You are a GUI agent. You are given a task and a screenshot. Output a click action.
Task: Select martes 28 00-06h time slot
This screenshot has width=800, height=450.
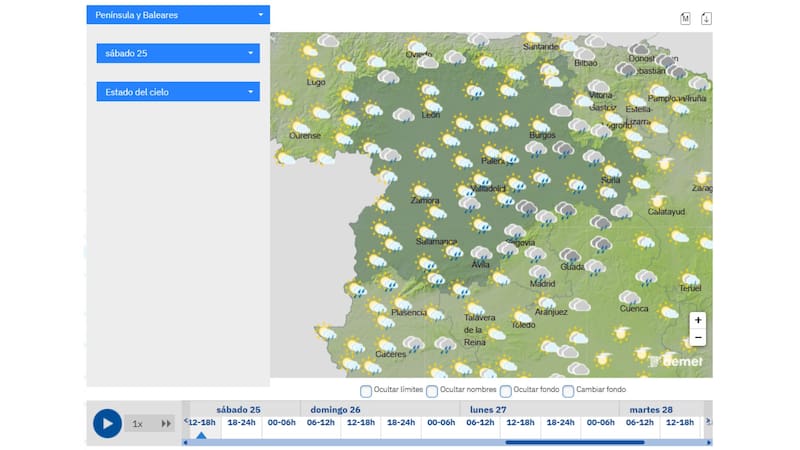point(601,422)
